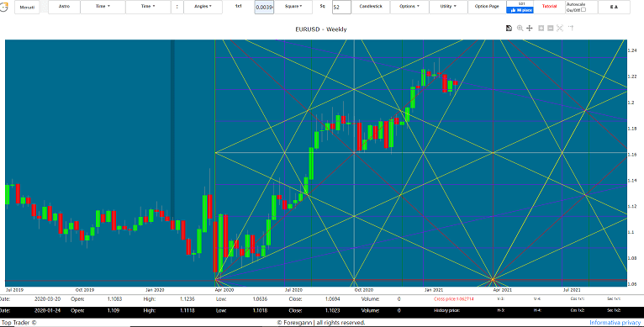644x327 pixels.
Task: Click the Low value 1.1018
Action: click(260, 310)
